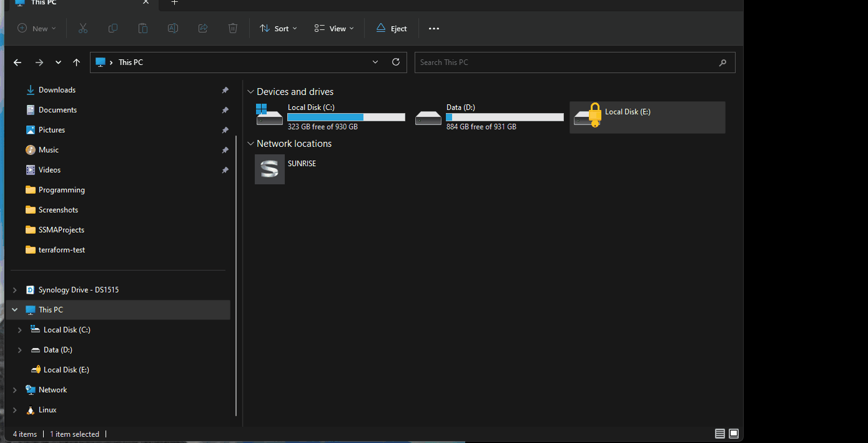Collapse the Devices and drives section
Viewport: 868px width, 443px height.
tap(250, 91)
